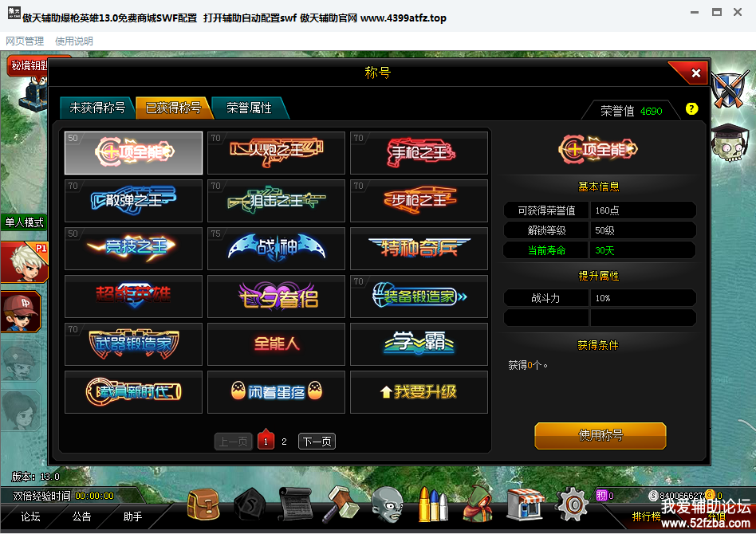This screenshot has height=534, width=756.
Task: Select the P1 white-haired hero portrait
Action: point(24,263)
